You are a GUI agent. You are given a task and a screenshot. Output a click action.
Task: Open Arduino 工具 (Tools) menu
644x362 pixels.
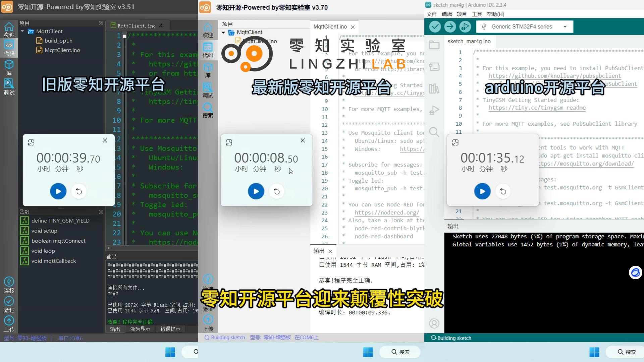point(477,14)
